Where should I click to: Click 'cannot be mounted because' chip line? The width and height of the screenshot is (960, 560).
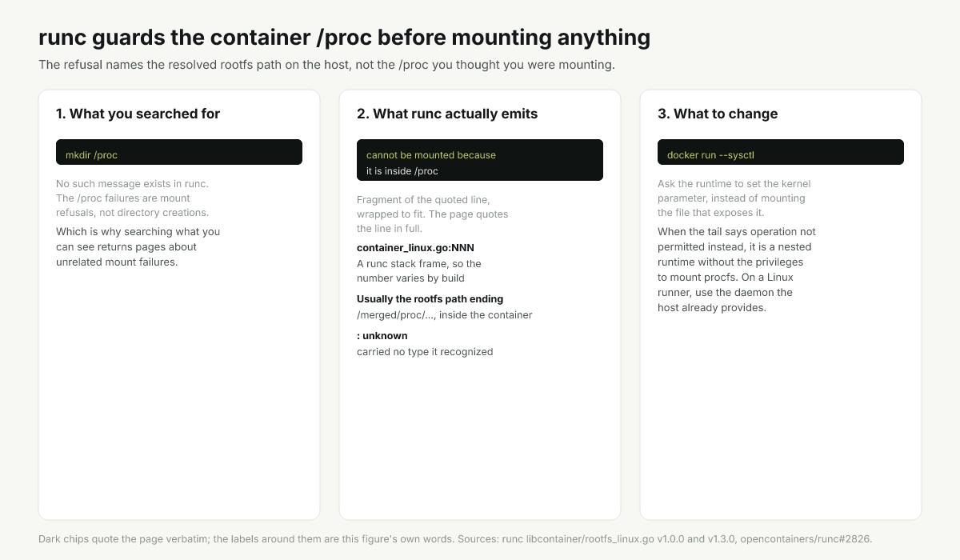tap(431, 154)
